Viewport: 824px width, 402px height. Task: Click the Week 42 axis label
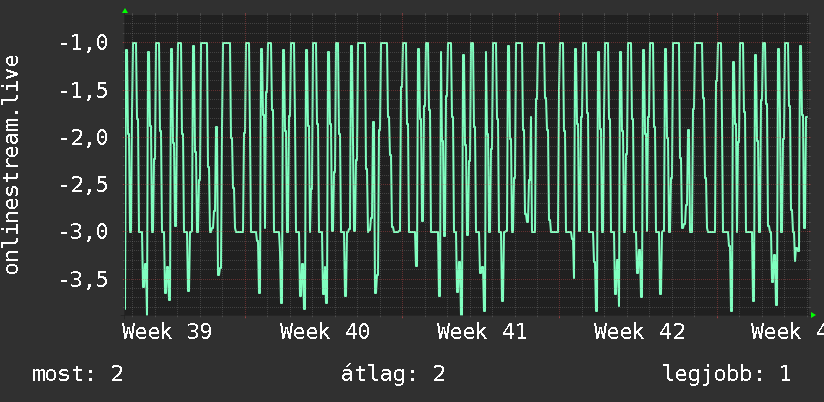[639, 332]
